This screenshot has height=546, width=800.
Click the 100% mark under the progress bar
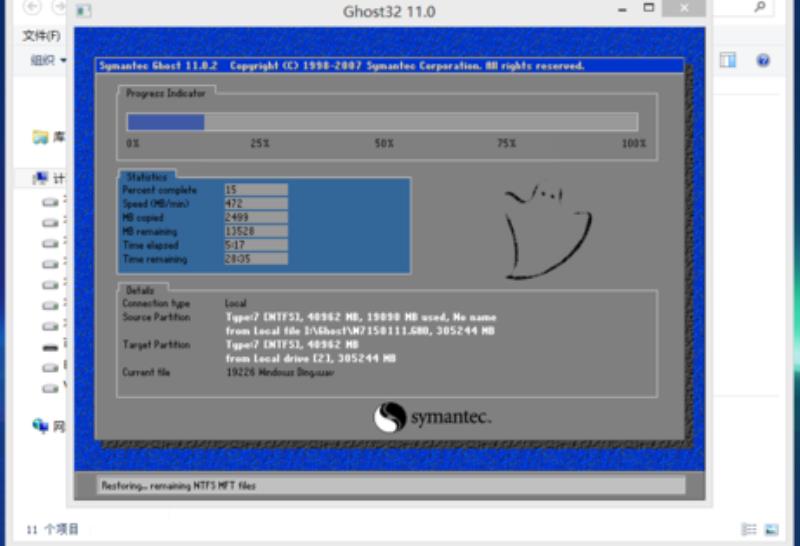[x=634, y=143]
